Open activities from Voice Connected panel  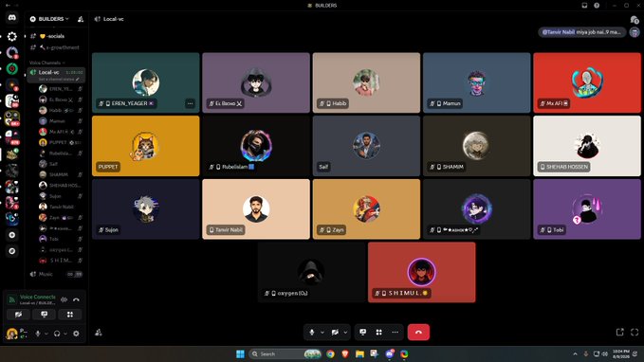[x=70, y=315]
